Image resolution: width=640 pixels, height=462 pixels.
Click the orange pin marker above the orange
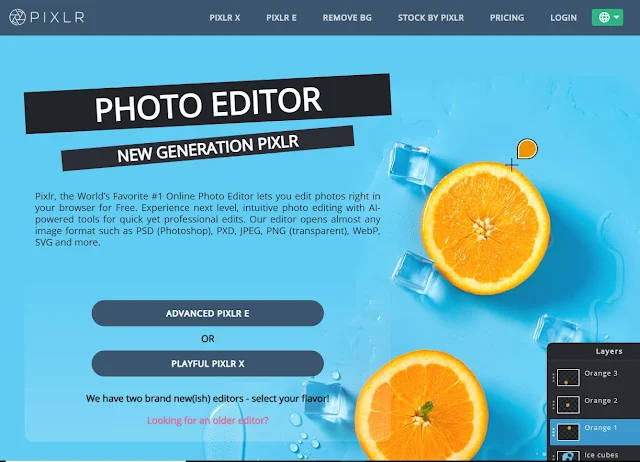pyautogui.click(x=527, y=149)
